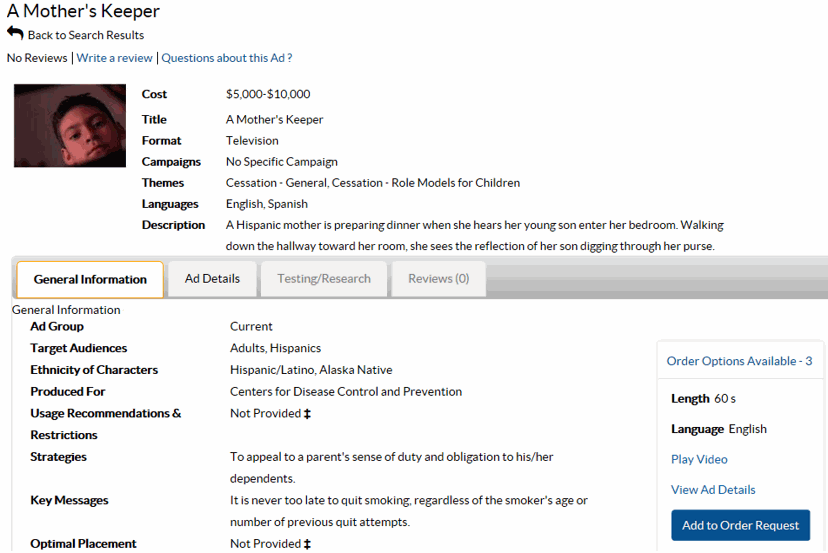Play Video in the order panel
Screen dimensions: 828x553
699,460
